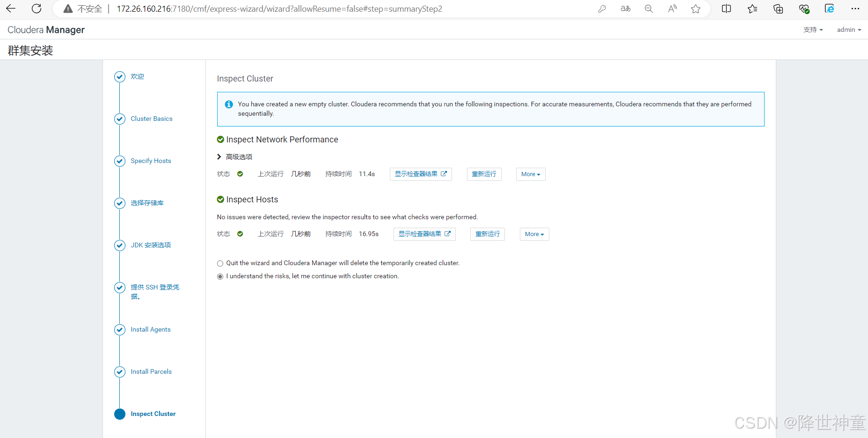Open the favorites list icon

pyautogui.click(x=752, y=9)
